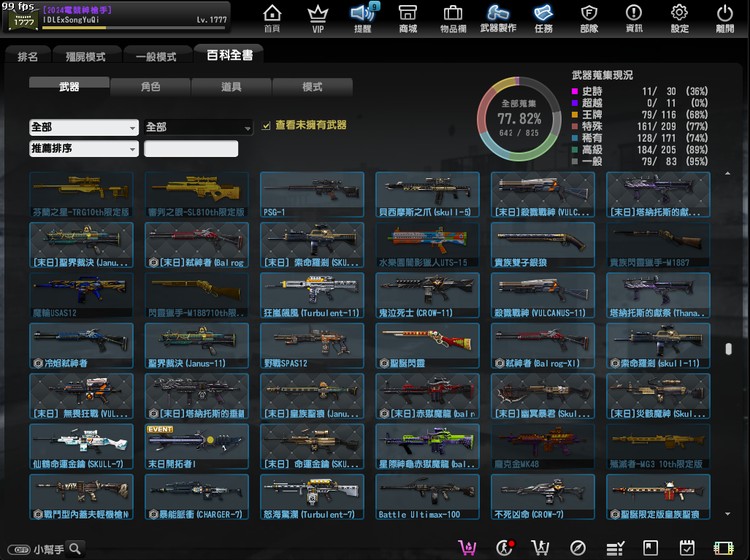Open the checklist icon in bottom bar
This screenshot has width=750, height=560.
click(615, 548)
